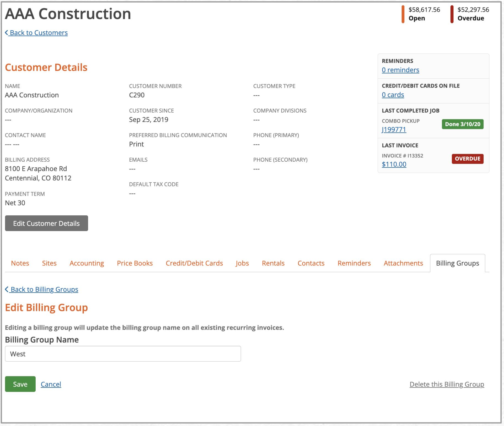Open the 0 reminders link
This screenshot has height=426, width=504.
400,70
